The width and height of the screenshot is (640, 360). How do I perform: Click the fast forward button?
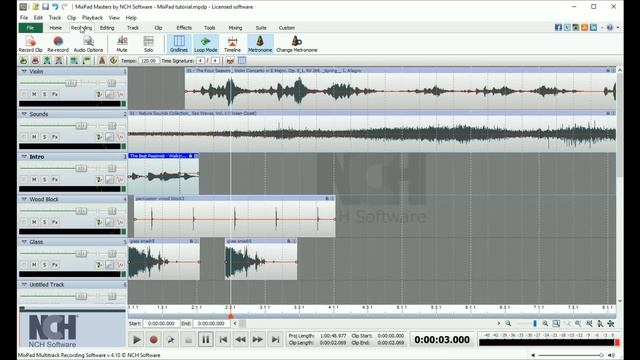click(258, 340)
